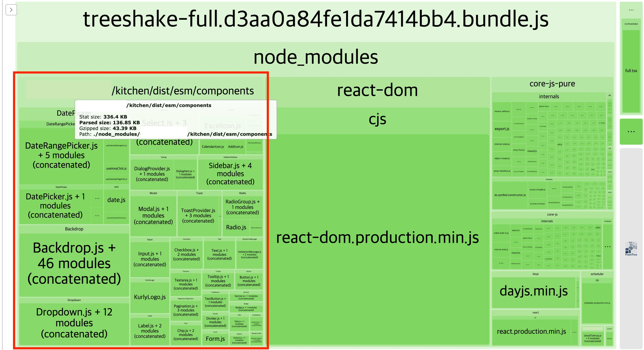The image size is (644, 350).
Task: Click Tabs.js + 1 modules cell
Action: coord(239,324)
